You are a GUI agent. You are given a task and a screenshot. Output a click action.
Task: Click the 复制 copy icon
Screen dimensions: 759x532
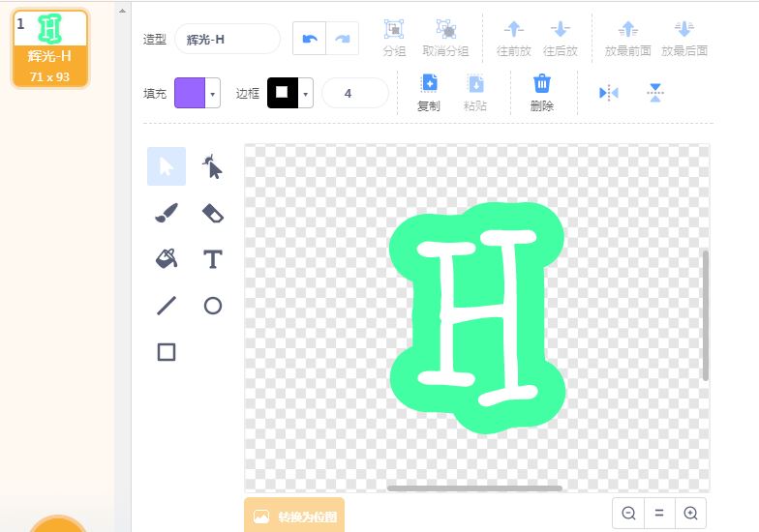(x=429, y=83)
